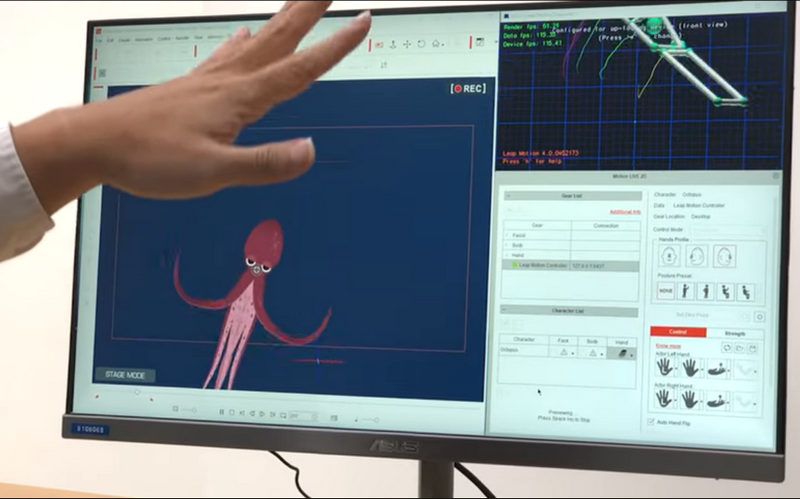Viewport: 800px width, 499px height.
Task: Click the move/pan crosshair tool in toolbar
Action: tap(407, 44)
